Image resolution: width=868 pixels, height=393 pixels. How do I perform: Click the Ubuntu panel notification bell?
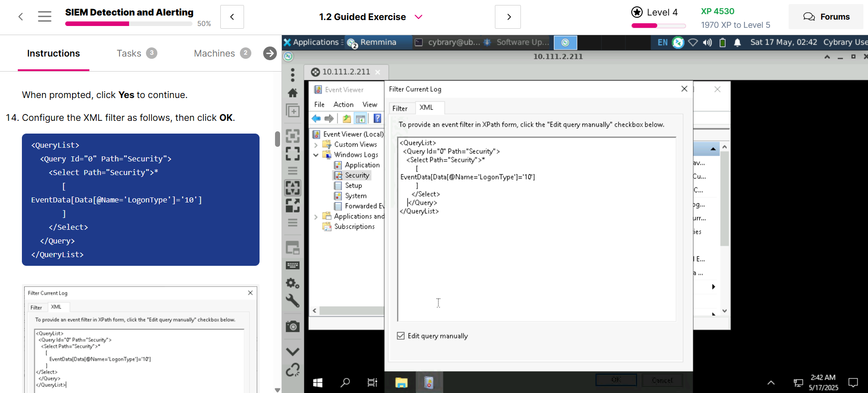(737, 42)
